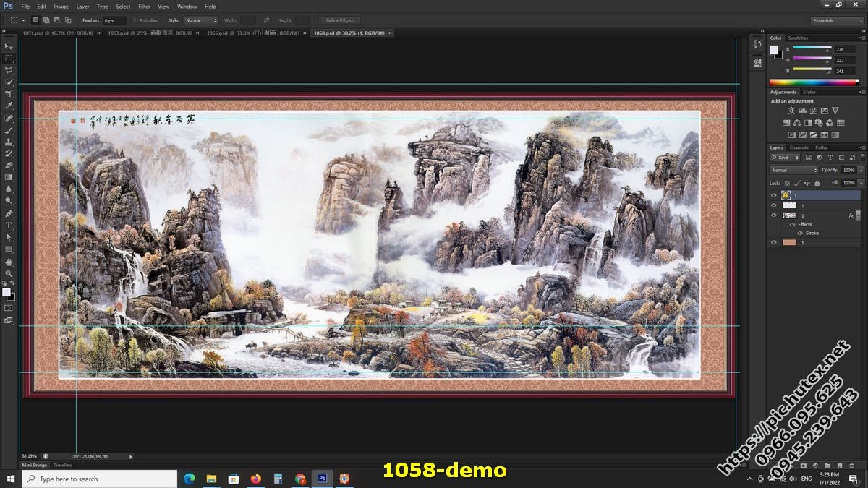Open the selection Style dropdown

pyautogui.click(x=201, y=20)
